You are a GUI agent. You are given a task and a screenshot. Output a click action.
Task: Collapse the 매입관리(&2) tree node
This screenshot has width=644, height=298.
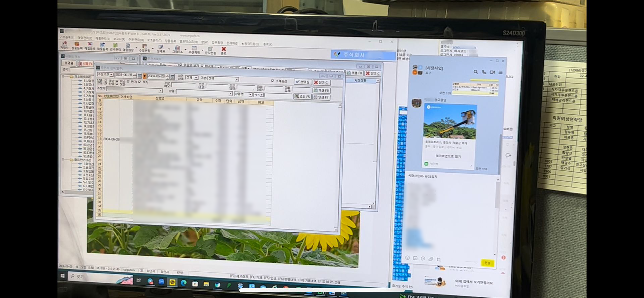[63, 160]
